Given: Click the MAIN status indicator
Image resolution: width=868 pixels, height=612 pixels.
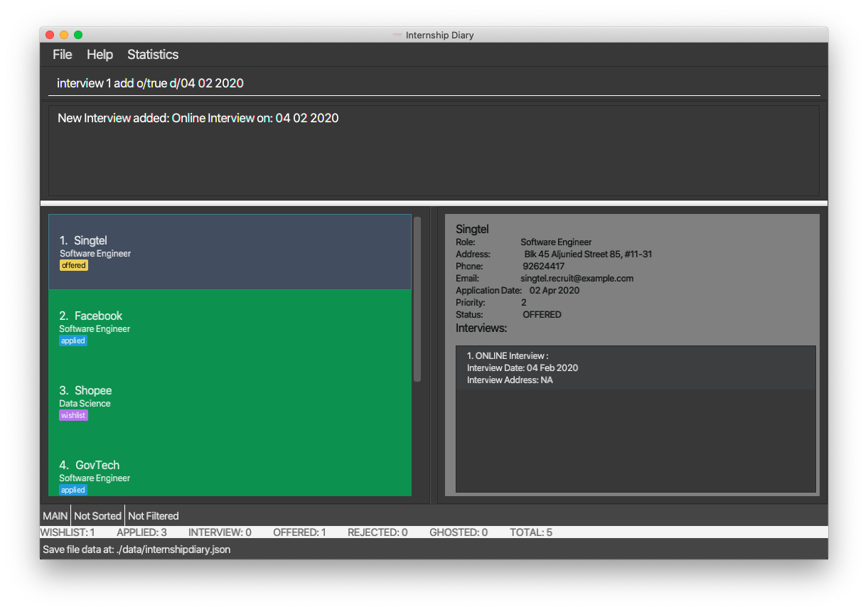Looking at the screenshot, I should point(55,516).
